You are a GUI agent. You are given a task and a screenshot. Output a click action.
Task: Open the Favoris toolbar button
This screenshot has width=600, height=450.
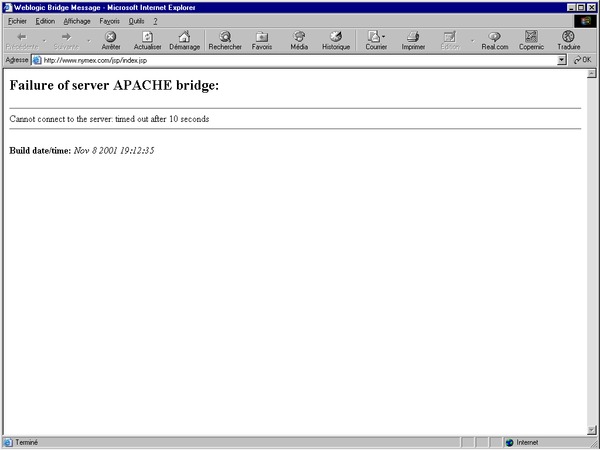pos(262,41)
